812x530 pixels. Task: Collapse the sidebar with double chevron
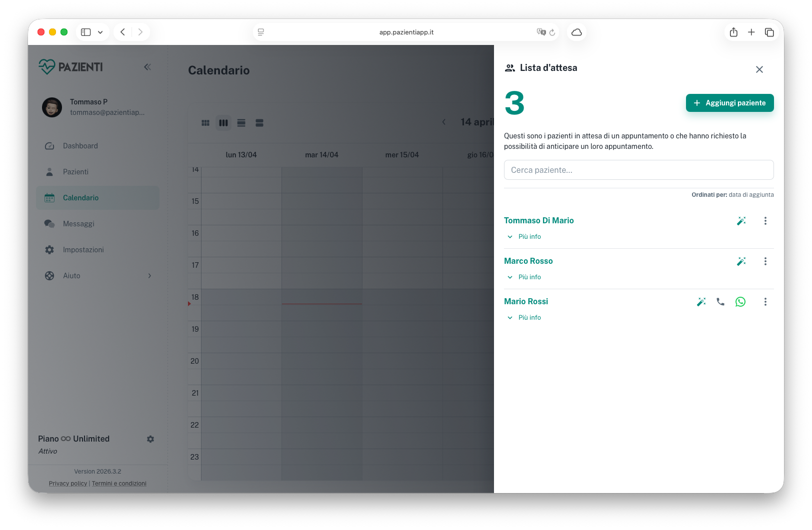tap(147, 67)
